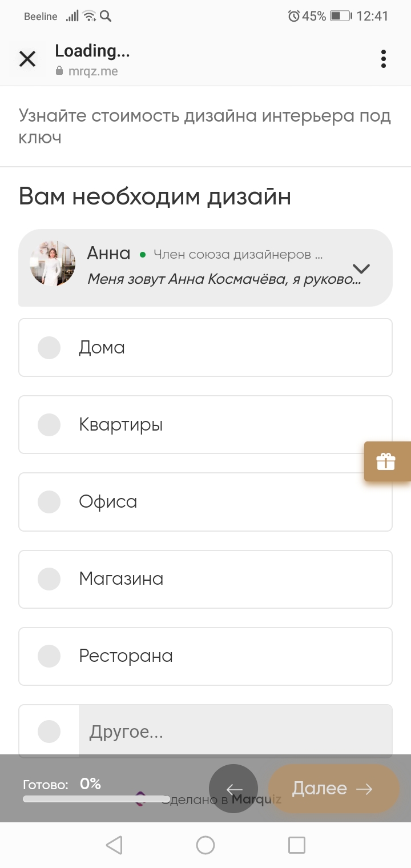Click the Другое text input field
Viewport: 411px width, 868px height.
[x=236, y=732]
